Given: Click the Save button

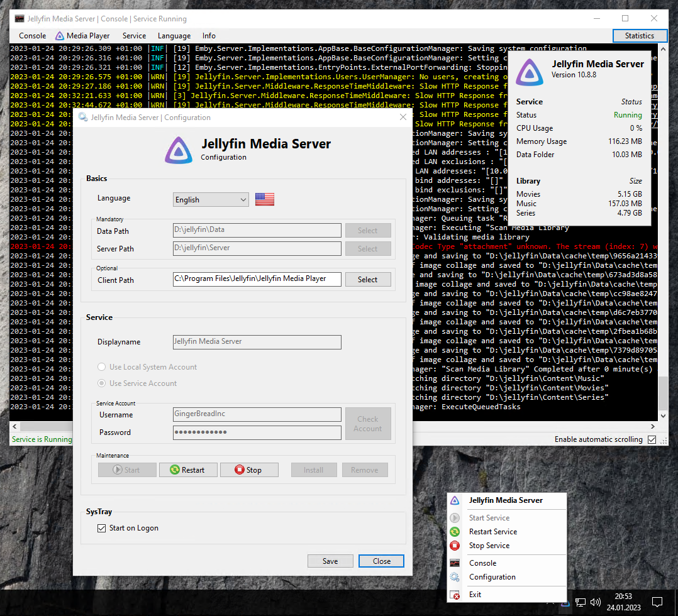Looking at the screenshot, I should point(330,561).
